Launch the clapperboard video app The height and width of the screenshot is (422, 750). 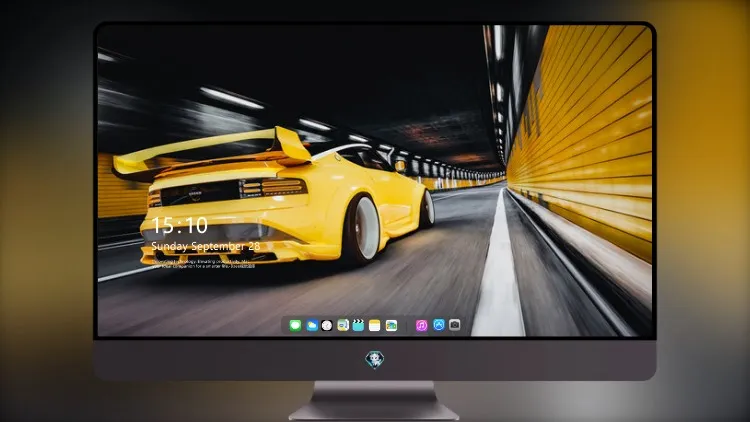click(358, 325)
